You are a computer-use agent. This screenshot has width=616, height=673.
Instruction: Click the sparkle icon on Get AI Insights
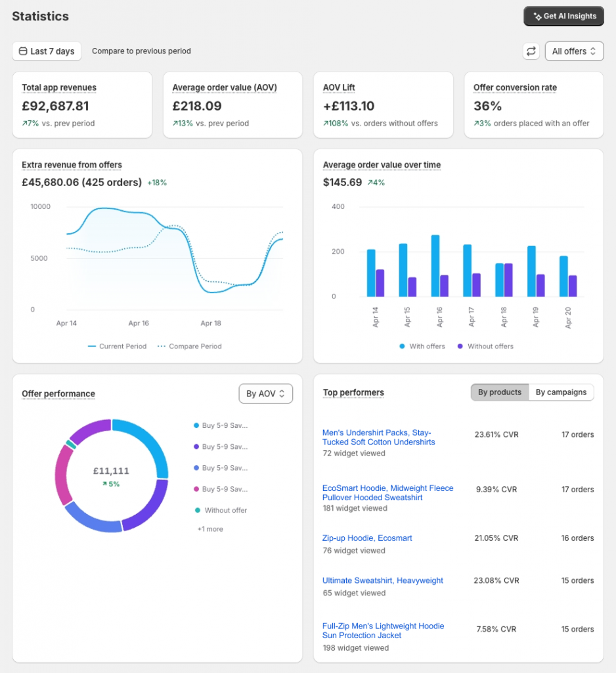coord(537,16)
